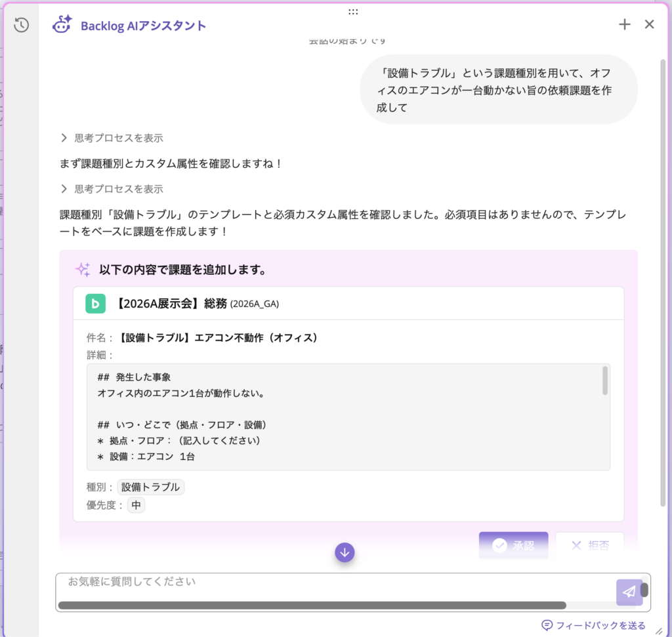Close the AI assistant panel
The height and width of the screenshot is (637, 672).
coord(649,24)
